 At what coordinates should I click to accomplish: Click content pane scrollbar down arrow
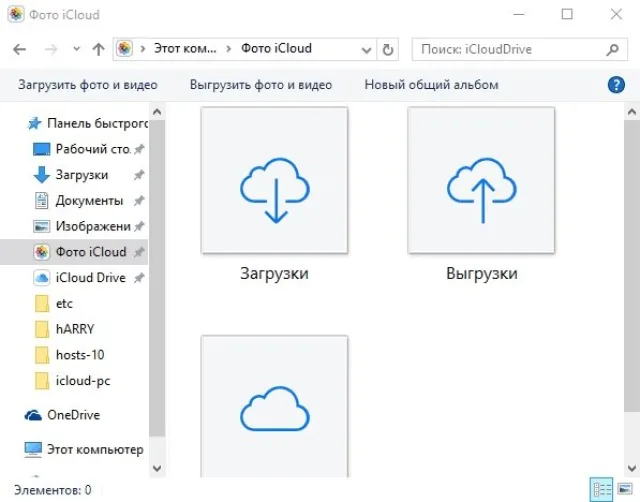(631, 468)
